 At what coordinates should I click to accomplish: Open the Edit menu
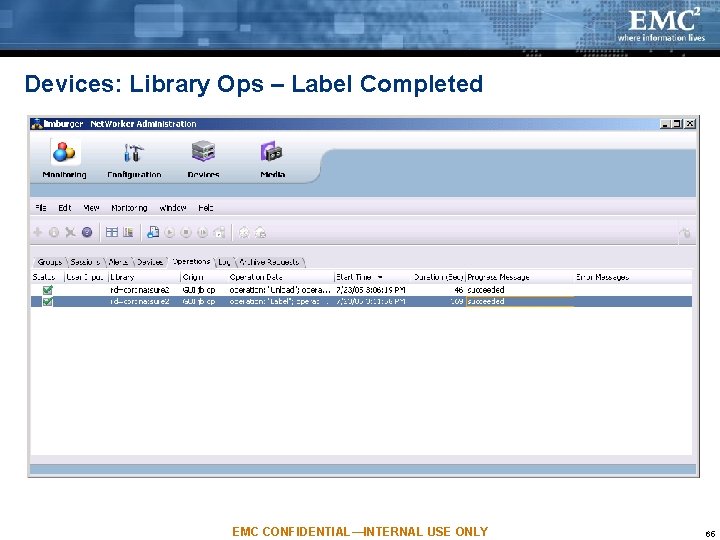[64, 208]
